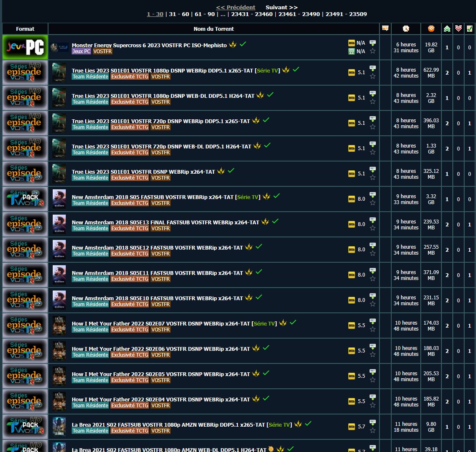Download How I Met Your Father S02E06 torrent
The width and height of the screenshot is (476, 452).
(x=372, y=346)
